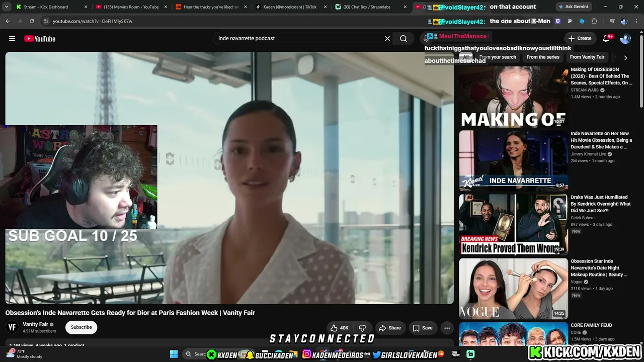Open the Chrome profile avatar
Image resolution: width=644 pixels, height=362 pixels.
pyautogui.click(x=624, y=21)
